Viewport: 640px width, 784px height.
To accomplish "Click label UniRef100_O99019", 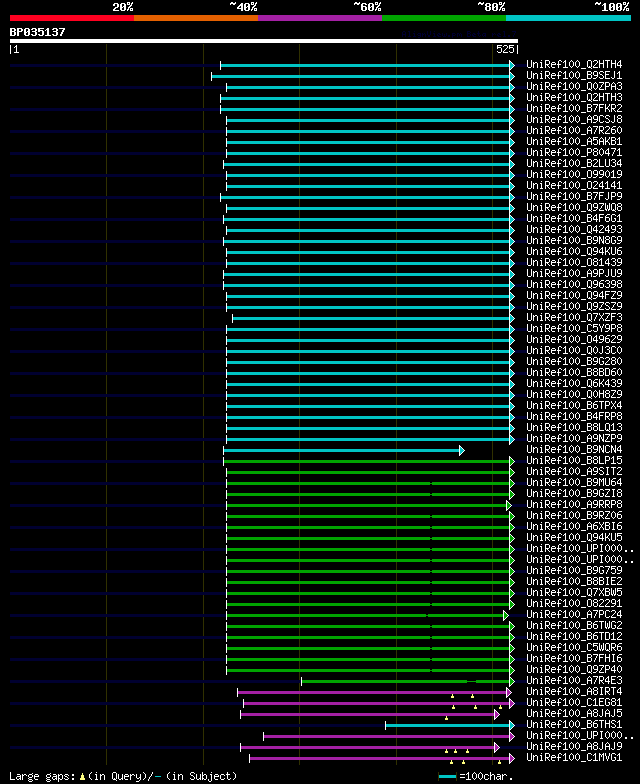I will (574, 174).
